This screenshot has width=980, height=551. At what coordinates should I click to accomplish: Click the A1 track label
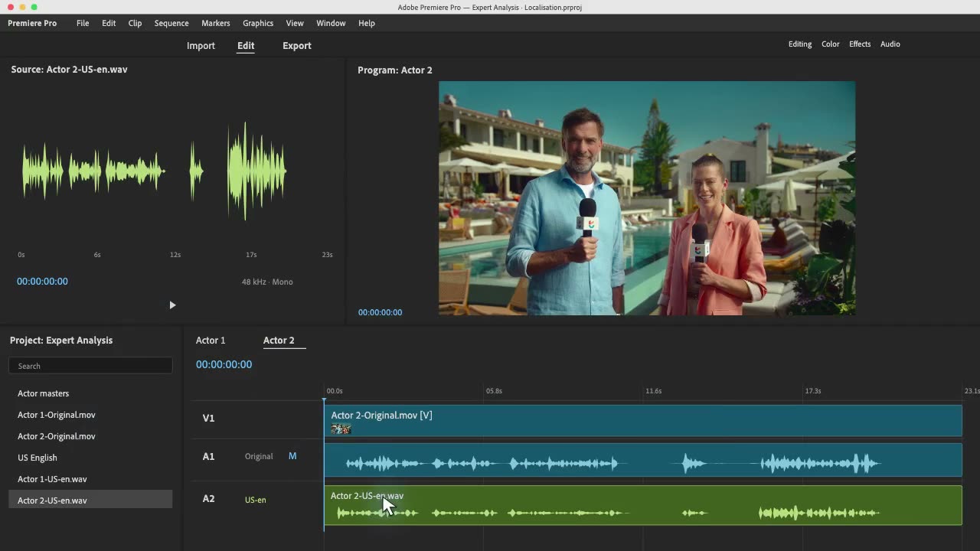(208, 457)
